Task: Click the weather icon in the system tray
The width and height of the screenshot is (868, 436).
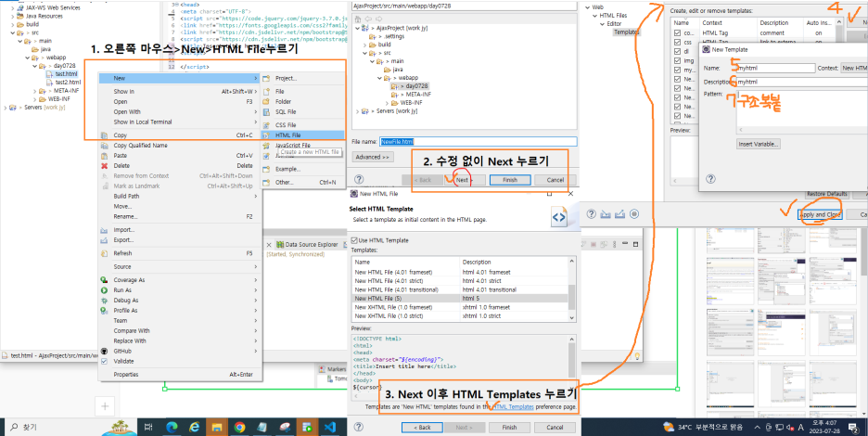Action: click(669, 427)
